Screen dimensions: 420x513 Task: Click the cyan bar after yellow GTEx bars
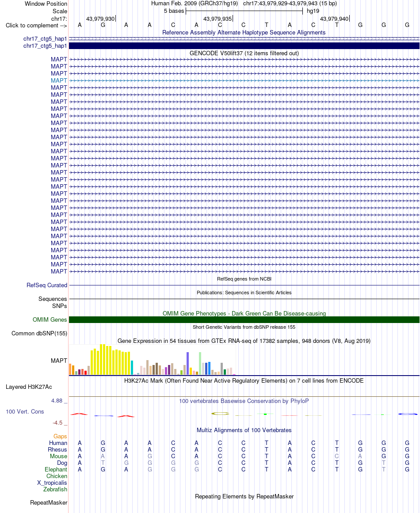[x=132, y=368]
